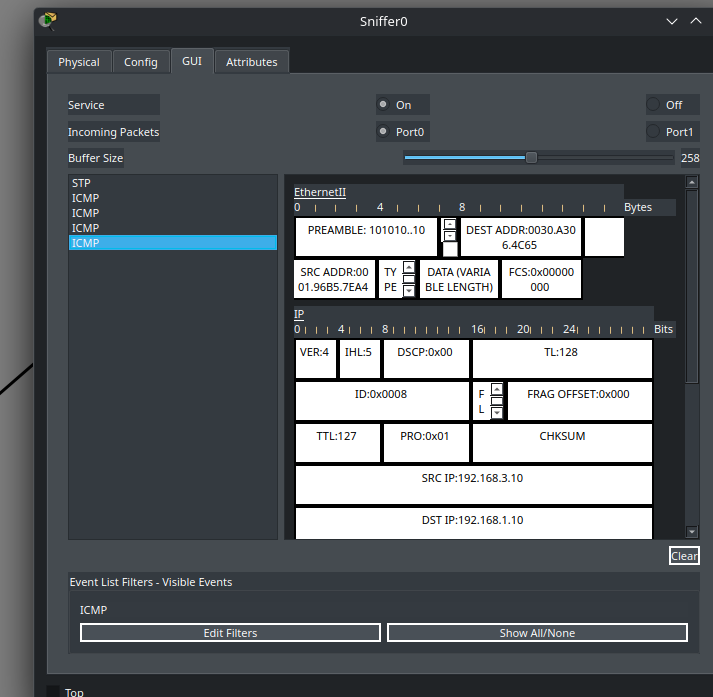The width and height of the screenshot is (713, 697).
Task: Select the Service On radio button
Action: pyautogui.click(x=384, y=105)
